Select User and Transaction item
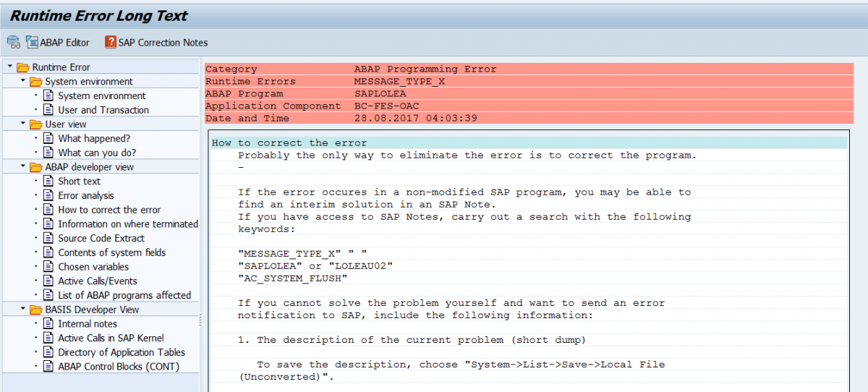This screenshot has height=392, width=868. point(103,110)
